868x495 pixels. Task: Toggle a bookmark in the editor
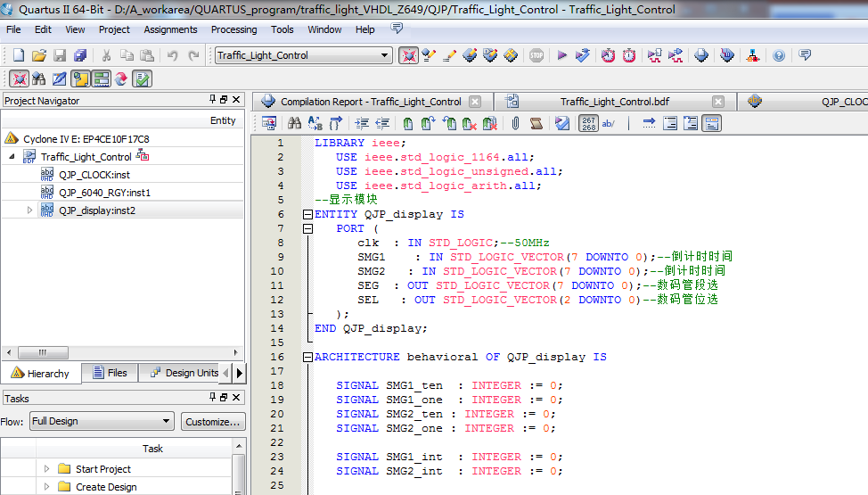click(408, 123)
